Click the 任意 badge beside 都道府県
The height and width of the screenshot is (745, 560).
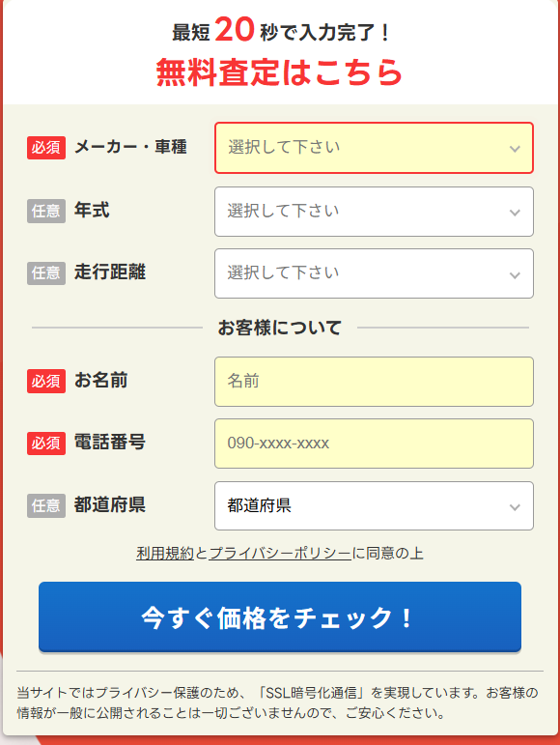point(46,505)
